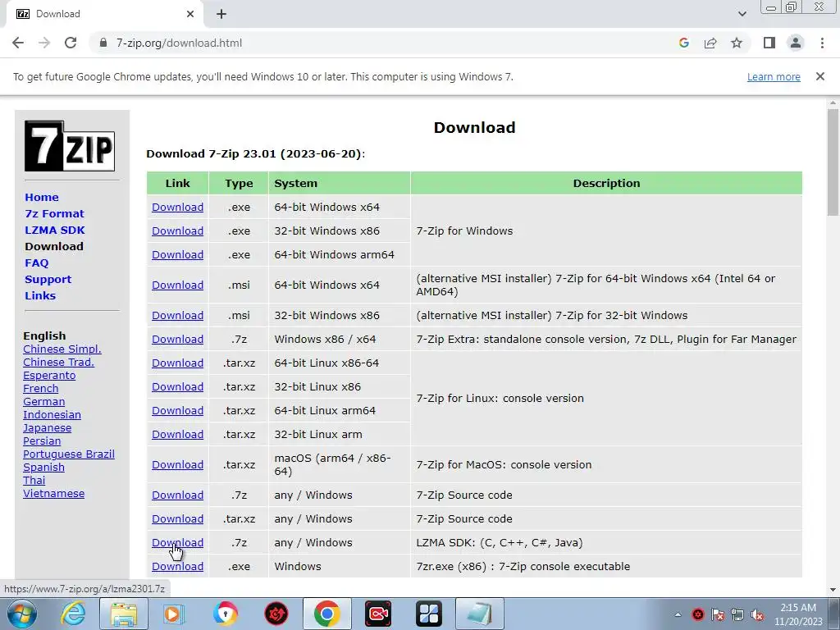Reload the 7-zip download page
The width and height of the screenshot is (840, 630).
pos(71,43)
